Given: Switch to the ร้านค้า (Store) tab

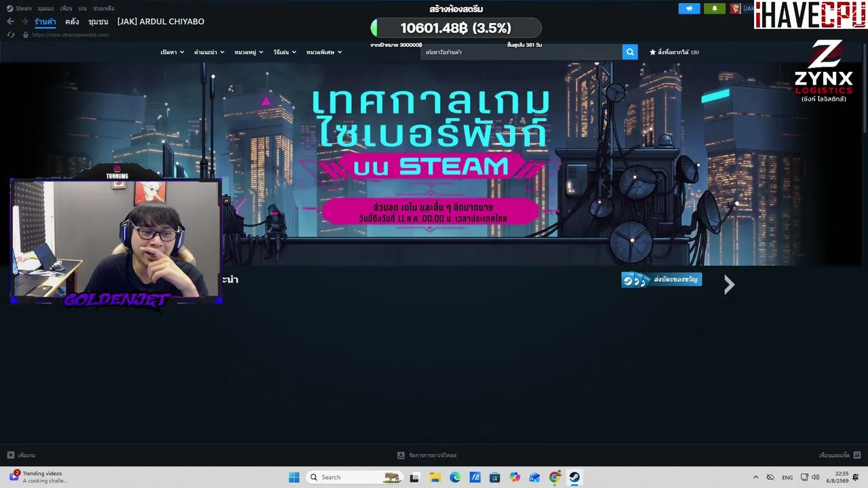Looking at the screenshot, I should [45, 22].
